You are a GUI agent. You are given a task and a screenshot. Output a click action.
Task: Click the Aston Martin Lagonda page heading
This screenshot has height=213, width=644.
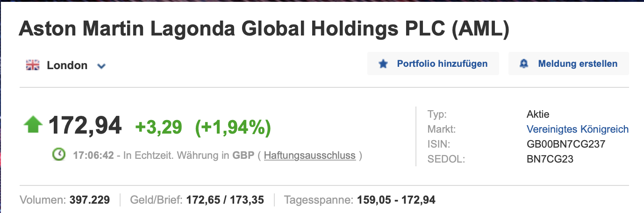[x=264, y=29]
